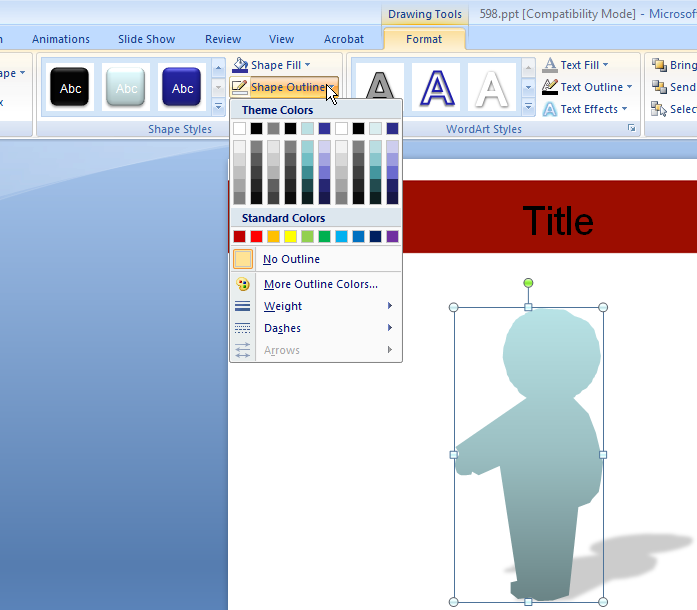
Task: Pick the white outlined WordArt style
Action: pos(492,89)
